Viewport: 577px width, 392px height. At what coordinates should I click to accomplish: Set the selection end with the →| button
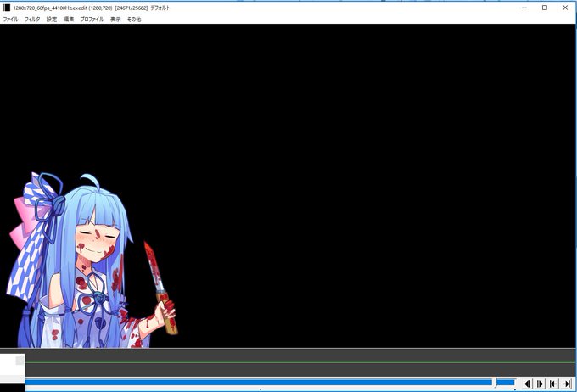tap(566, 384)
